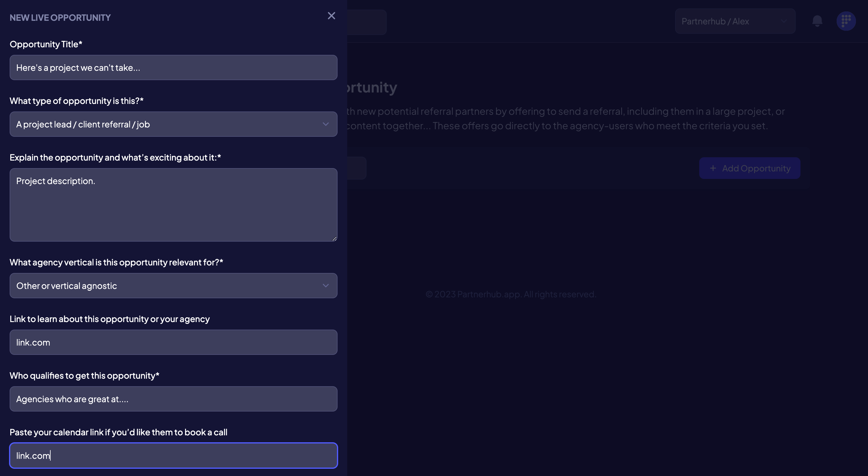Click the calendar link input field
This screenshot has height=476, width=868.
coord(174,455)
